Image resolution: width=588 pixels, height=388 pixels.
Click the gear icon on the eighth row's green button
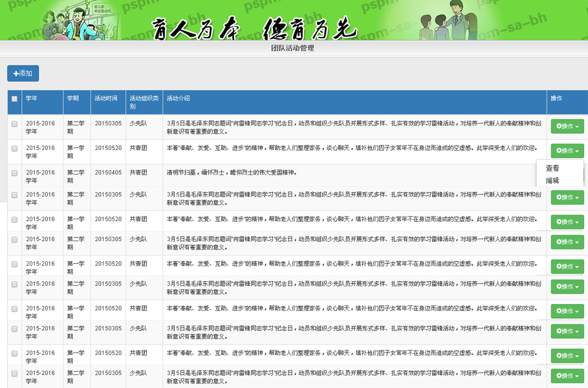pyautogui.click(x=558, y=286)
